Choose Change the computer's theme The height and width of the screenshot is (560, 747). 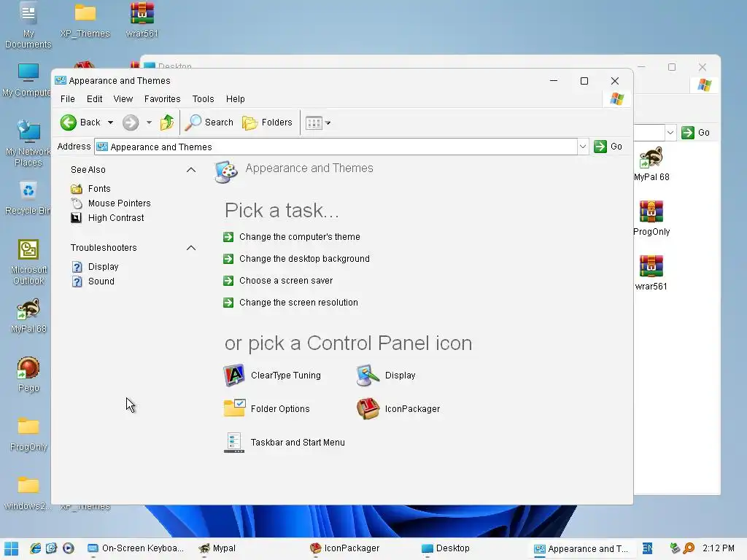[300, 237]
